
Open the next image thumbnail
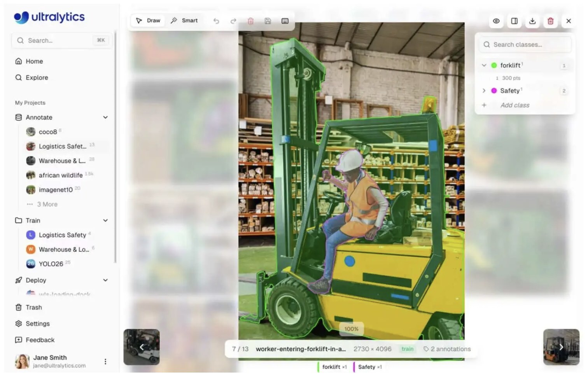click(x=561, y=347)
